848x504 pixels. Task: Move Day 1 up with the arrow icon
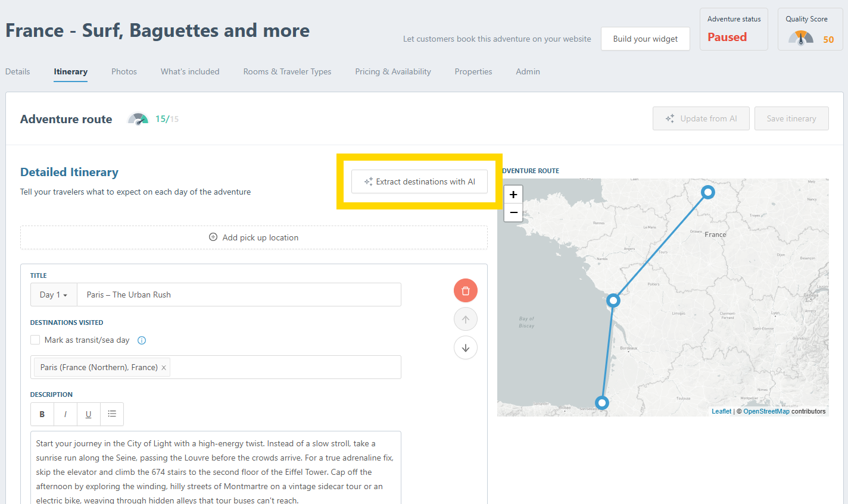click(466, 320)
